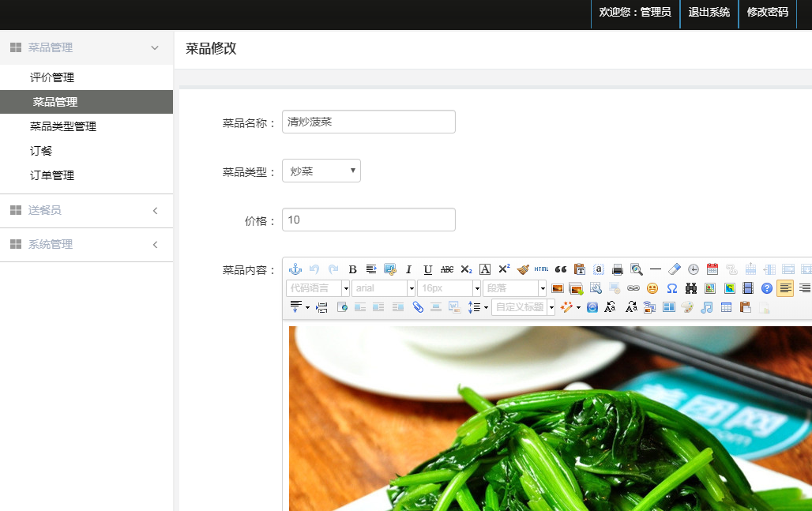Open 评价管理 in the sidebar
812x511 pixels.
tap(52, 77)
